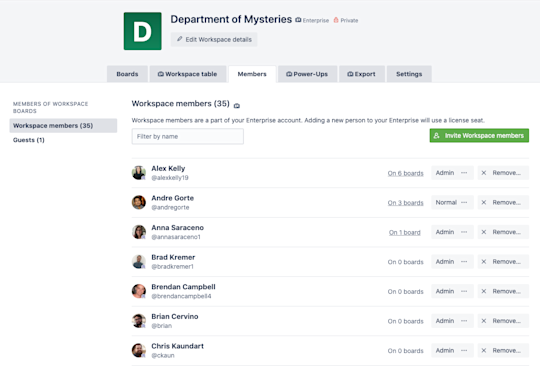Image resolution: width=540 pixels, height=367 pixels.
Task: Click the green D workspace logo
Action: pos(143,31)
